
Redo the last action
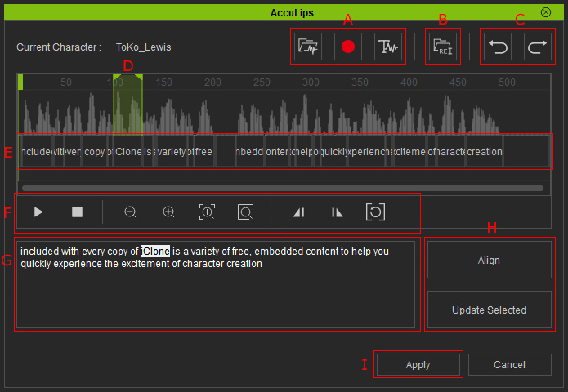click(538, 47)
